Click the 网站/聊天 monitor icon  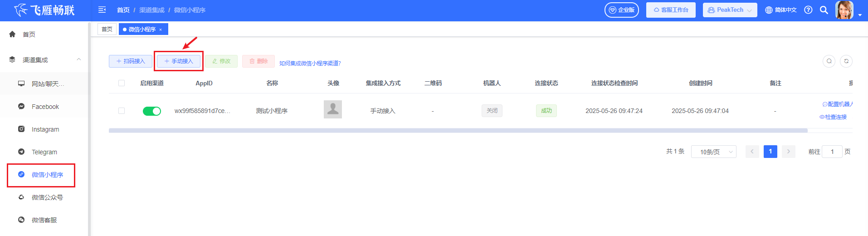(21, 84)
